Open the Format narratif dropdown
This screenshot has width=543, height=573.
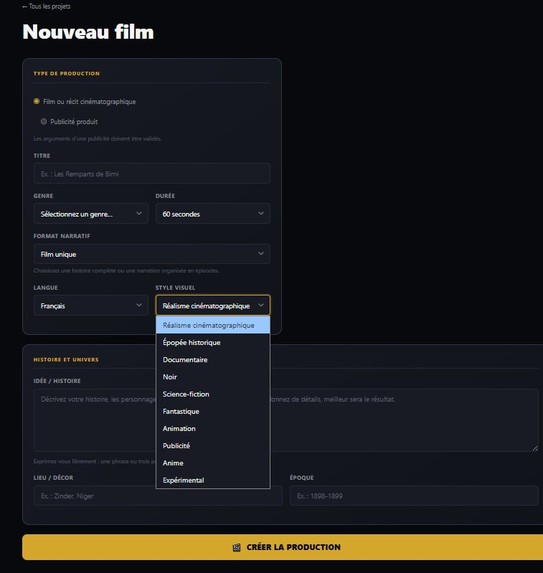(152, 254)
